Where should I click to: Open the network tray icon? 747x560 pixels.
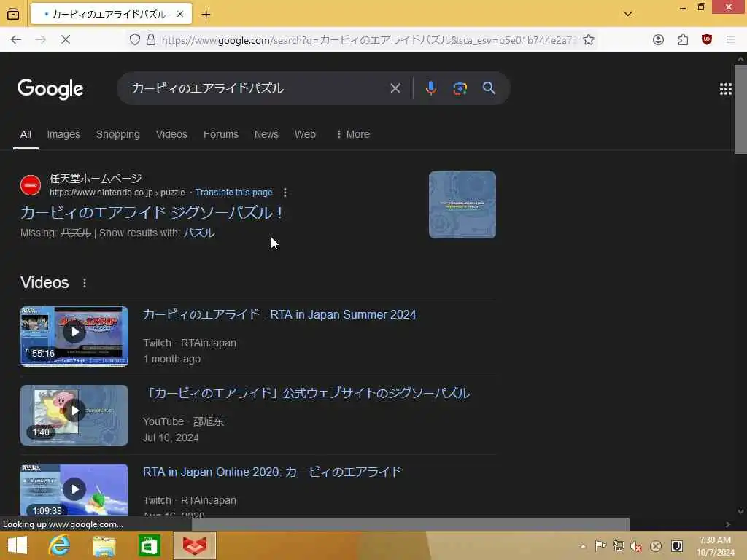[619, 545]
